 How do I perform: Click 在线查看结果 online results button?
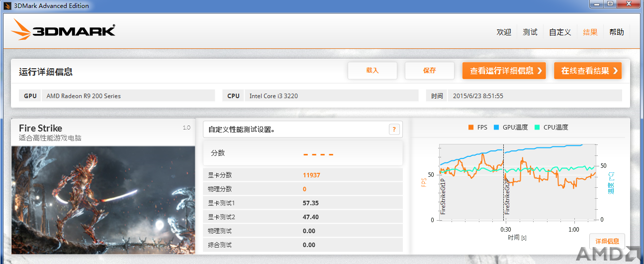588,71
